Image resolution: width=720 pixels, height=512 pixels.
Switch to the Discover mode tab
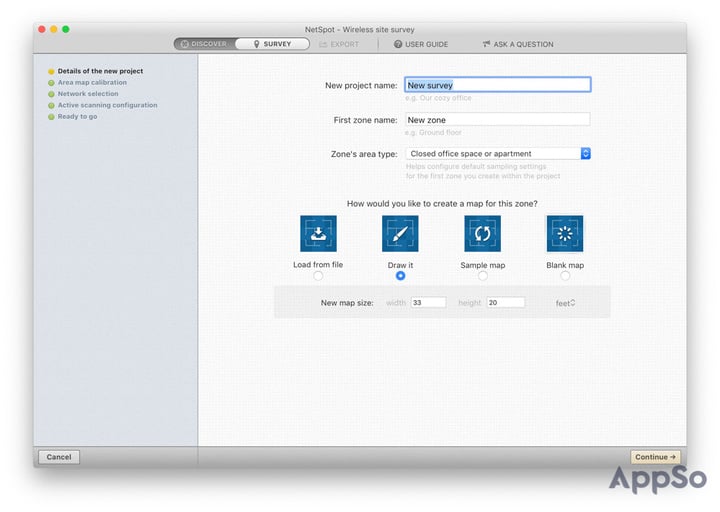(205, 44)
